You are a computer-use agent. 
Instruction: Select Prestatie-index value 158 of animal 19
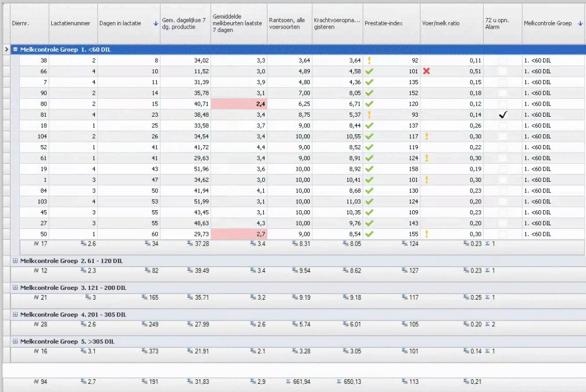tap(413, 169)
